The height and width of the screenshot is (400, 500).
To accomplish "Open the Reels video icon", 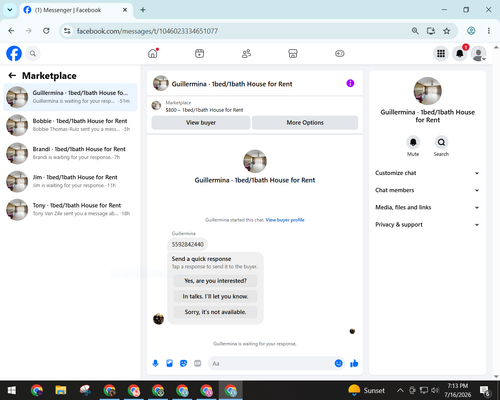I will point(199,53).
